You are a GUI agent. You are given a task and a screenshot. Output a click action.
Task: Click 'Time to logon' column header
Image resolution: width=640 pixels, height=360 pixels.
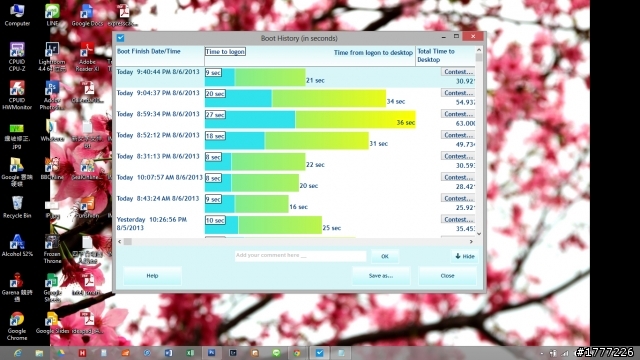225,51
